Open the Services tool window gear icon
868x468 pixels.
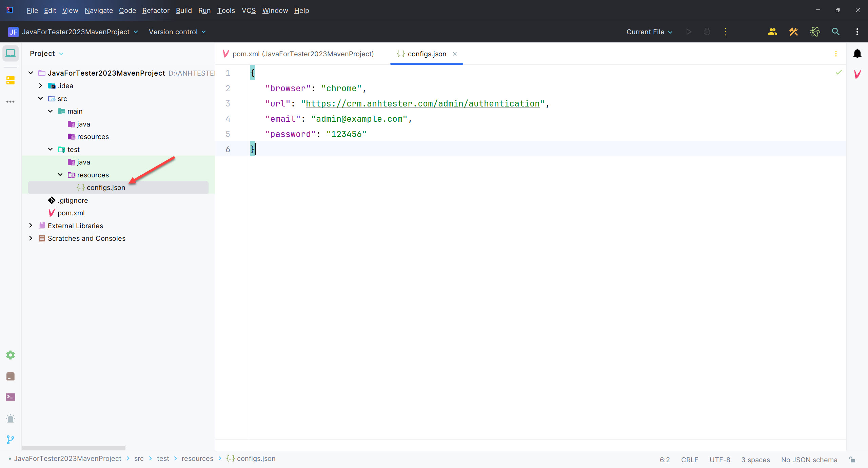click(11, 355)
